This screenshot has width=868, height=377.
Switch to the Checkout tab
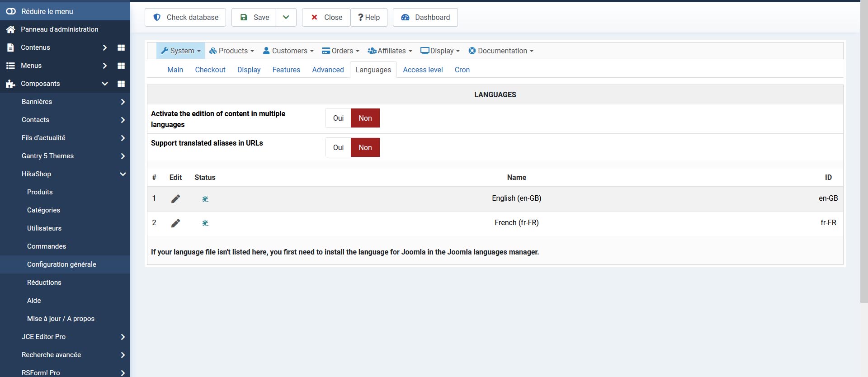tap(210, 70)
